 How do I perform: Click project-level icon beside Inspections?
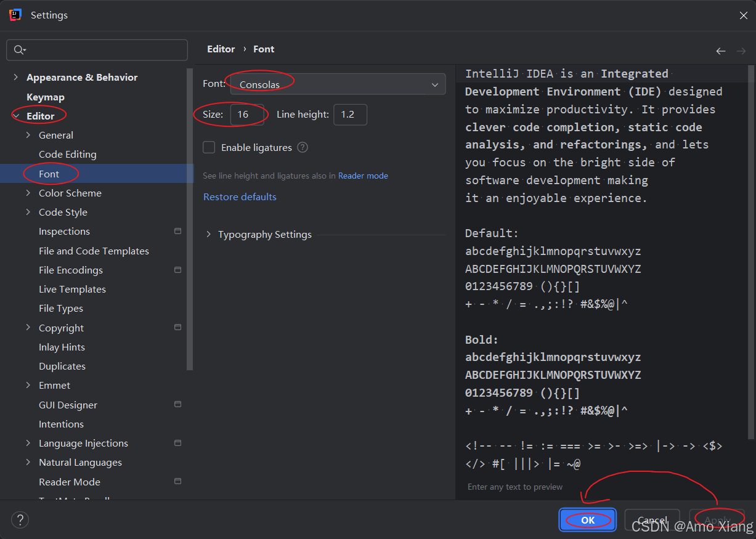click(x=177, y=232)
